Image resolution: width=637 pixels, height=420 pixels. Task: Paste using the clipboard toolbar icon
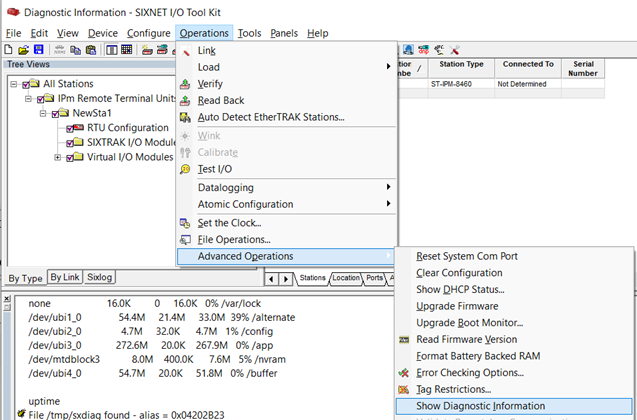(x=91, y=50)
